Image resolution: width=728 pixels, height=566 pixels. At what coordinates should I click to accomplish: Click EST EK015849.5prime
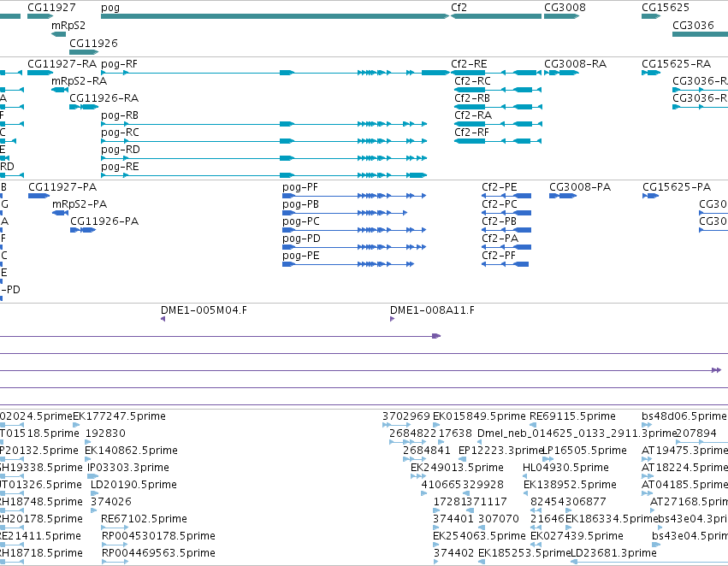coord(436,424)
